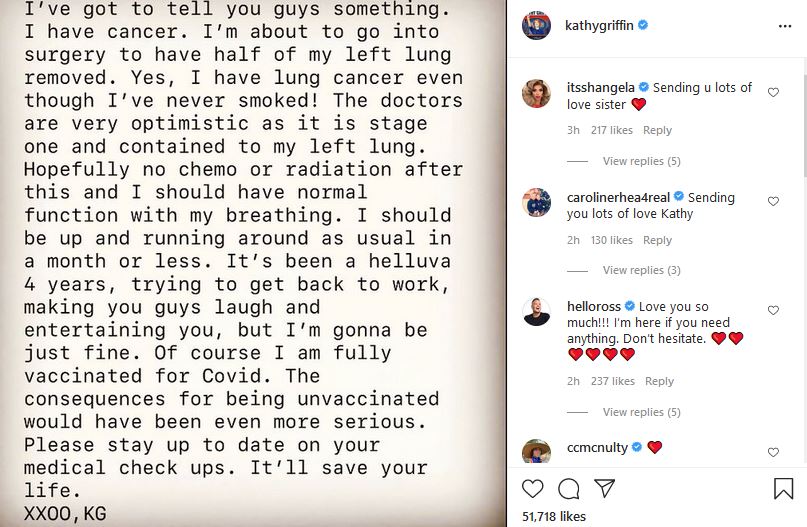The image size is (807, 527).
Task: Save post with the bookmark icon
Action: [x=783, y=488]
